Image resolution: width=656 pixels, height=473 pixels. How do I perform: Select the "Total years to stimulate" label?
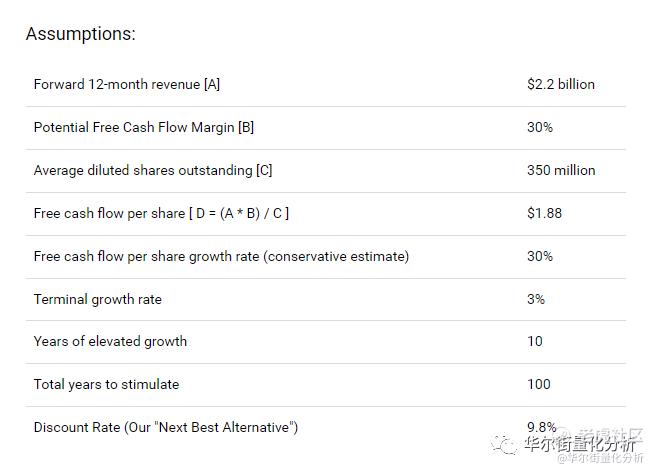coord(106,384)
